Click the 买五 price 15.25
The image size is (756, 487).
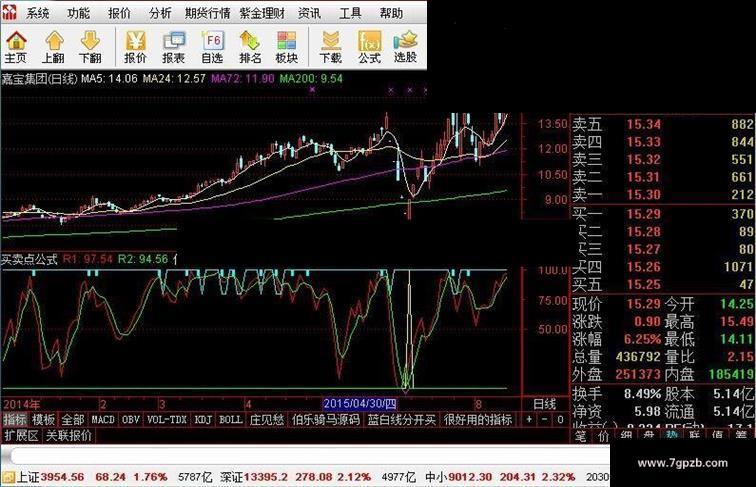(x=644, y=284)
